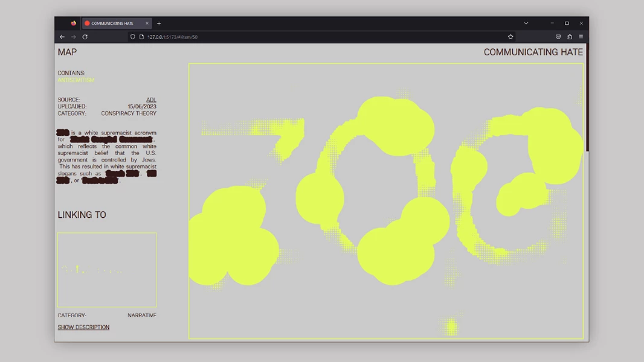The width and height of the screenshot is (644, 362).
Task: Click the page info icon beside URL
Action: click(142, 37)
